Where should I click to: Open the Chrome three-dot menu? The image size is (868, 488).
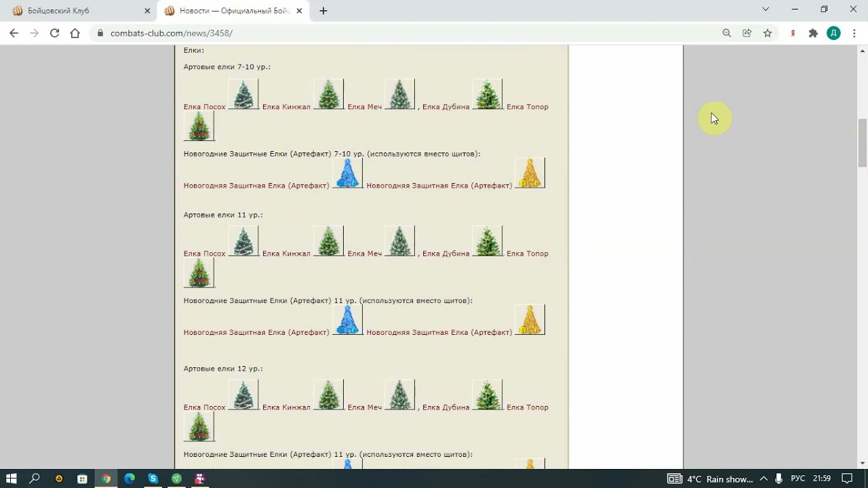tap(854, 33)
